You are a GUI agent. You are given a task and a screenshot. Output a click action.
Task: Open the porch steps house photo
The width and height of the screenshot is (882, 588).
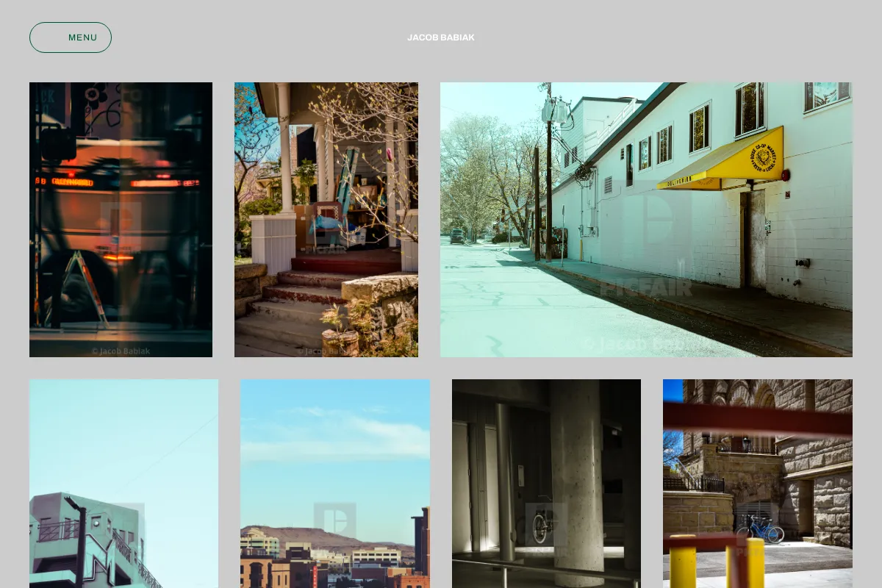(326, 220)
